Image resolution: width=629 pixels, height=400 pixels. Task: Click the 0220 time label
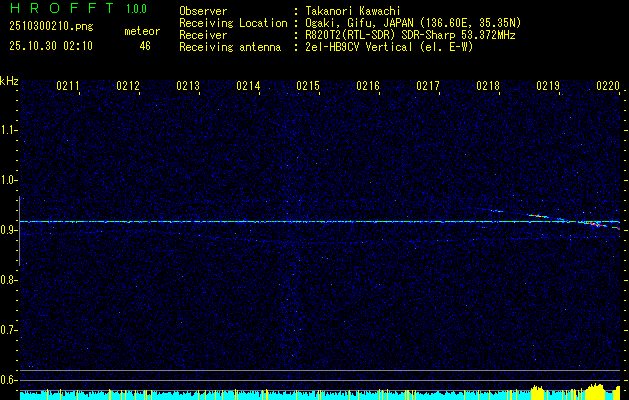tap(608, 87)
